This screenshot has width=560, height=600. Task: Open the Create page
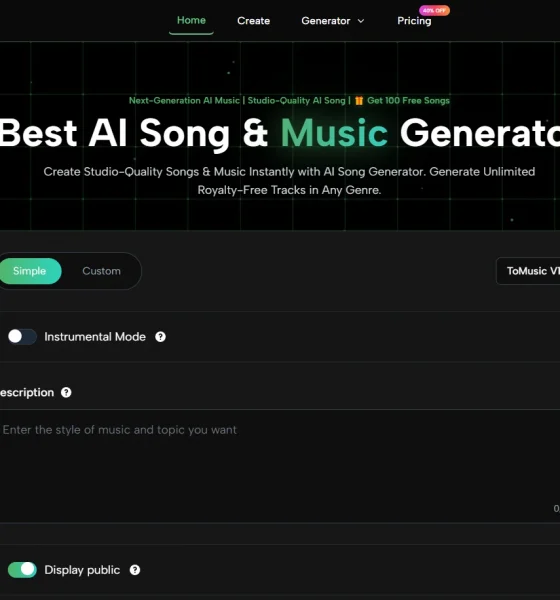(x=253, y=21)
